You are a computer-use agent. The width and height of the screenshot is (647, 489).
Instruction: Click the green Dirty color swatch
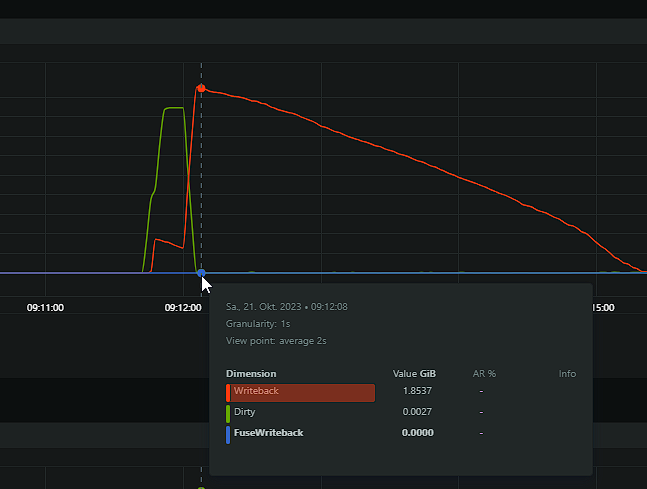pyautogui.click(x=228, y=413)
